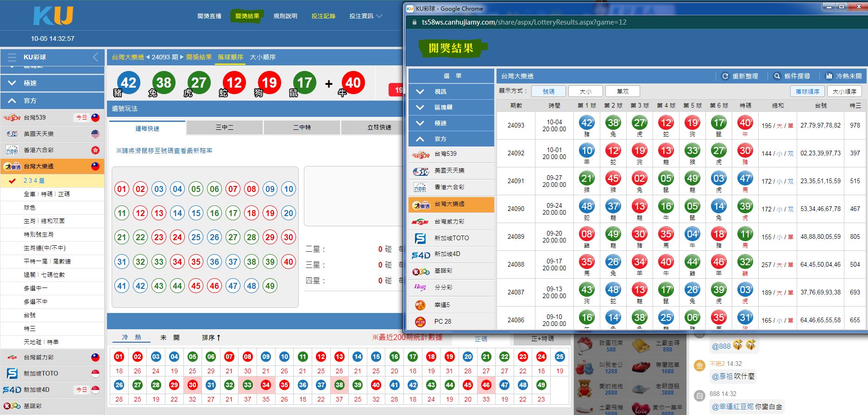868x415 pixels.
Task: Click green 38 ball in row 24093
Action: point(613,123)
